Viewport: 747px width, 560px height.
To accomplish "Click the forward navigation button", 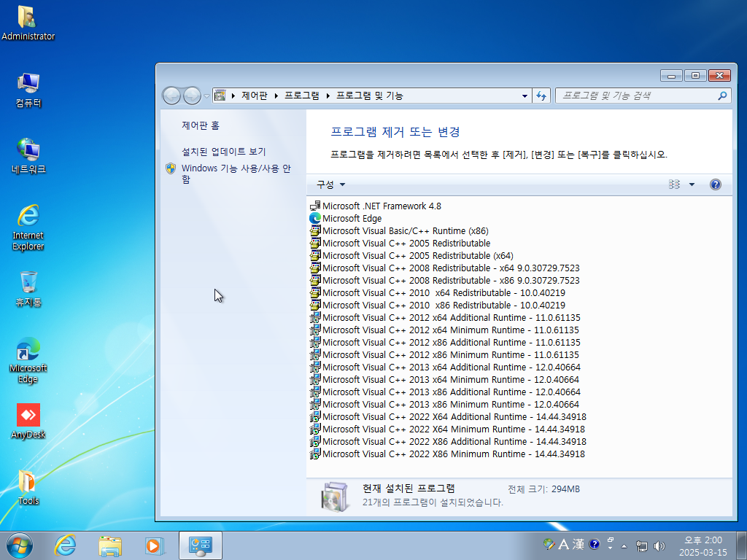I will click(x=192, y=96).
